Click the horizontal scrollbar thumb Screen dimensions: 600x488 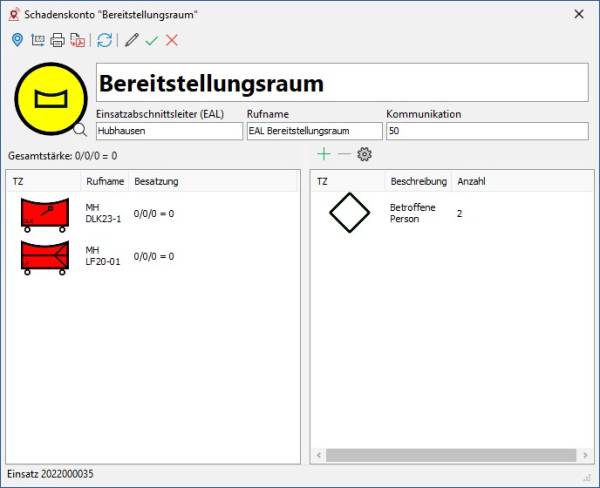pos(451,455)
